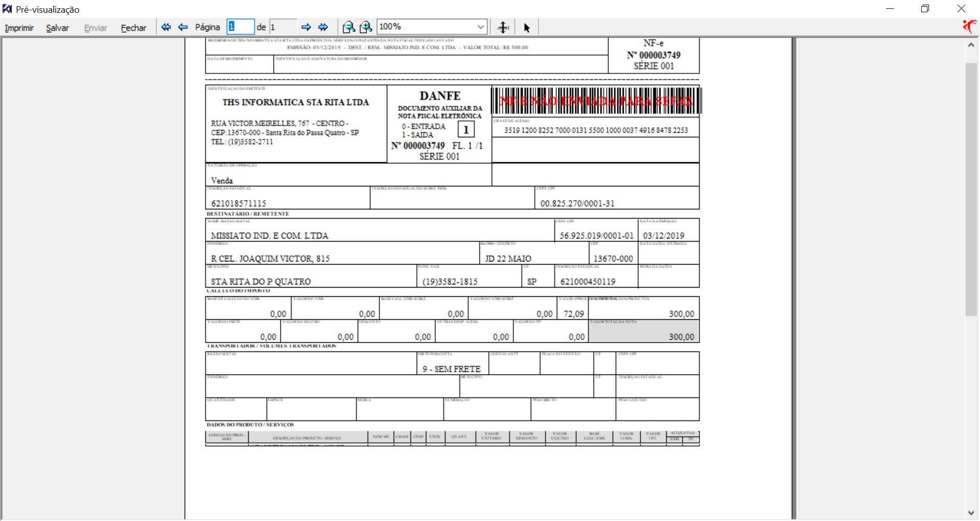Click the address R CEL. JOAQUIM VICTOR, 815
The height and width of the screenshot is (521, 980).
coord(270,258)
